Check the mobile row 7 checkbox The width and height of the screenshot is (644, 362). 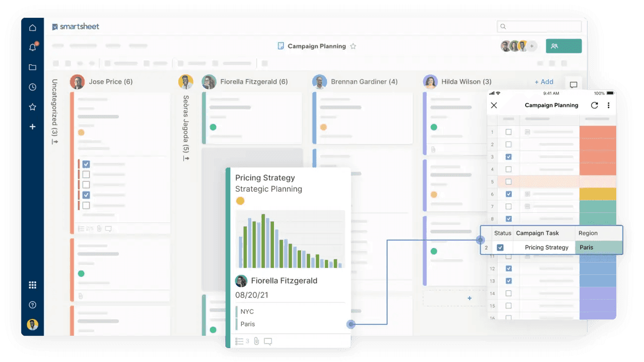(x=508, y=207)
